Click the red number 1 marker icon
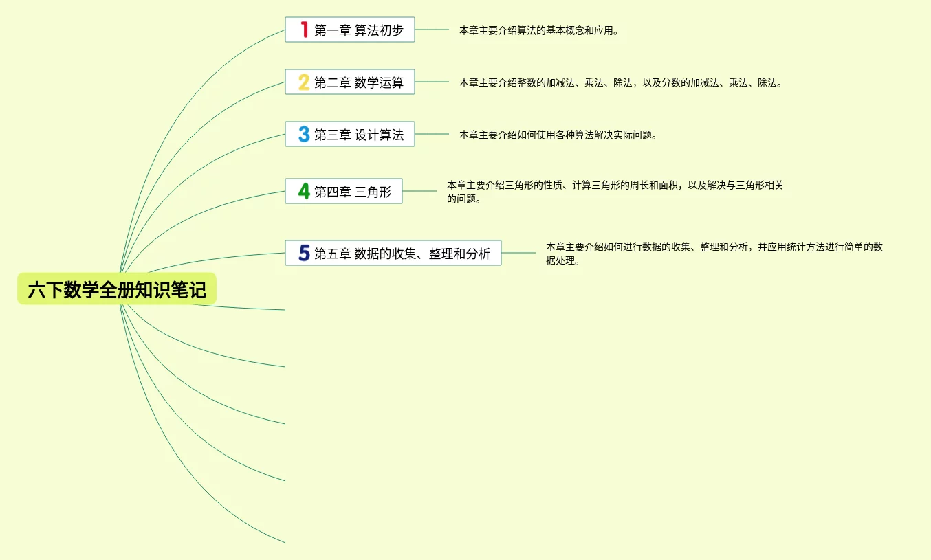Viewport: 931px width, 560px height. pos(304,30)
